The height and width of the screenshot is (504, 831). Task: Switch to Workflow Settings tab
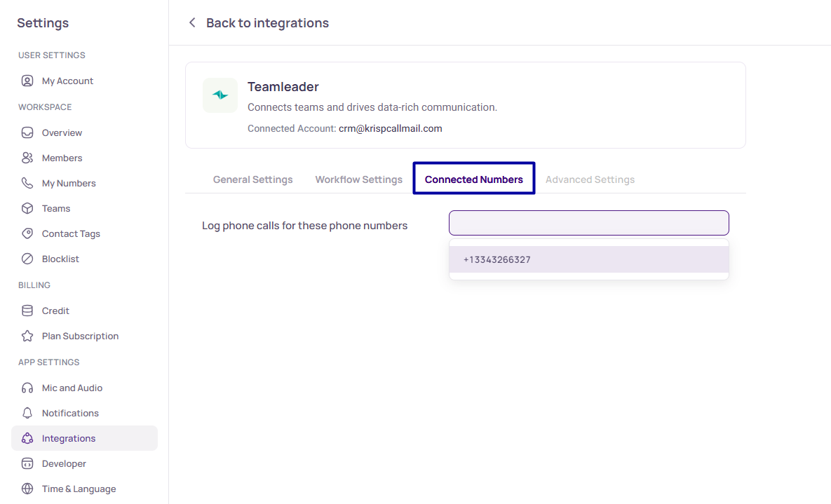[359, 179]
